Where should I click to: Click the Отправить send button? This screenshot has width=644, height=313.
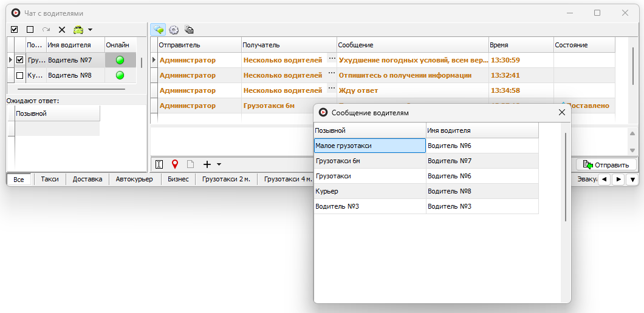tap(606, 165)
